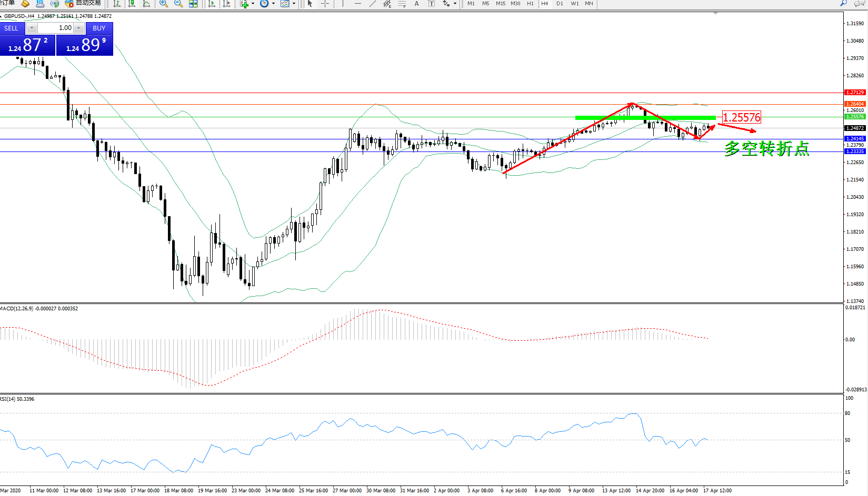Image resolution: width=868 pixels, height=496 pixels.
Task: Expand the periodicity clock dropdown
Action: (x=273, y=4)
